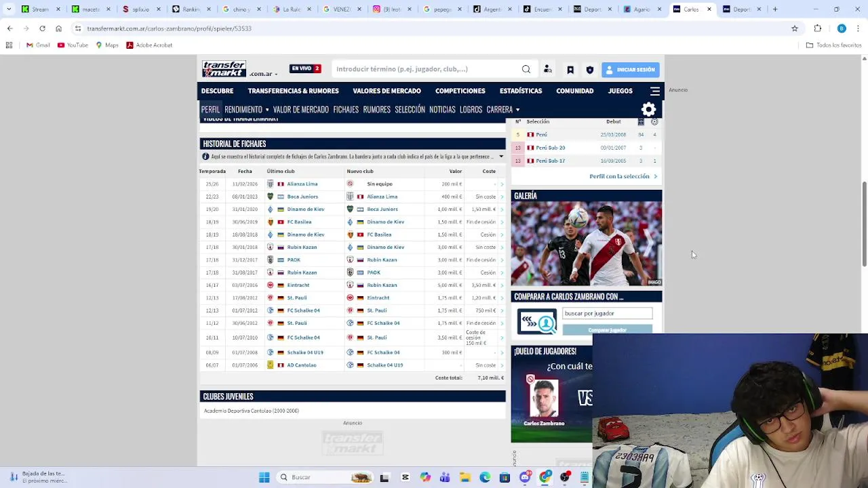The height and width of the screenshot is (488, 868).
Task: Open the Estadísticas menu
Action: click(x=521, y=91)
